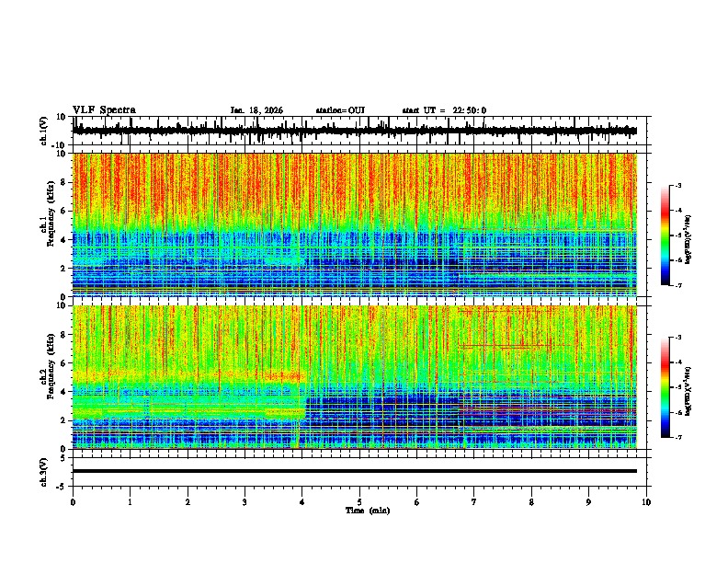Screen dimensions: 728x563
Task: Click the "-3" label on ch.1 color scale
Action: click(x=678, y=185)
